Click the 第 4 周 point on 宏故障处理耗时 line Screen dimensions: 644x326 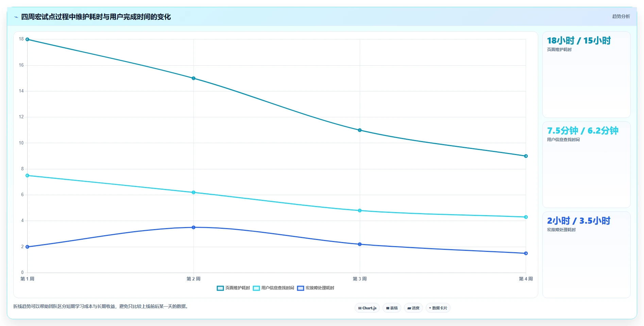(526, 253)
